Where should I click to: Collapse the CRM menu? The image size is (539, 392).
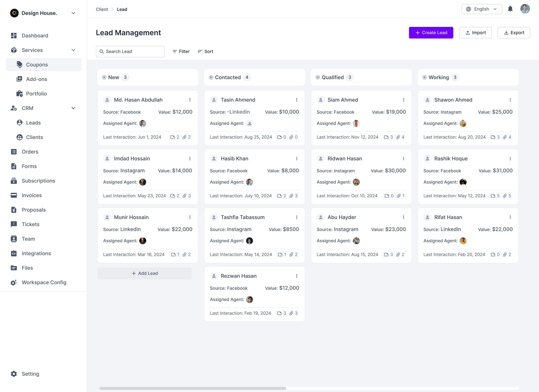pyautogui.click(x=73, y=108)
